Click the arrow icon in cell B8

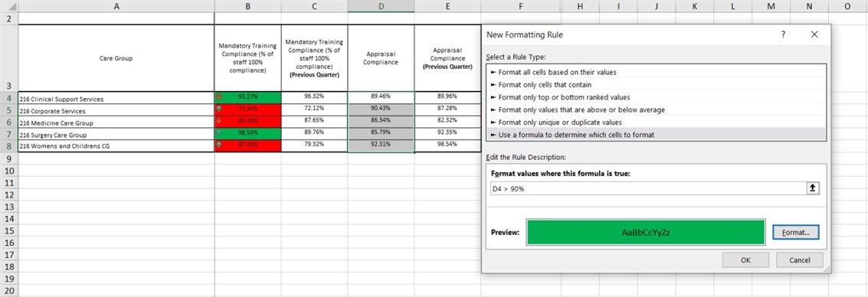pyautogui.click(x=219, y=145)
